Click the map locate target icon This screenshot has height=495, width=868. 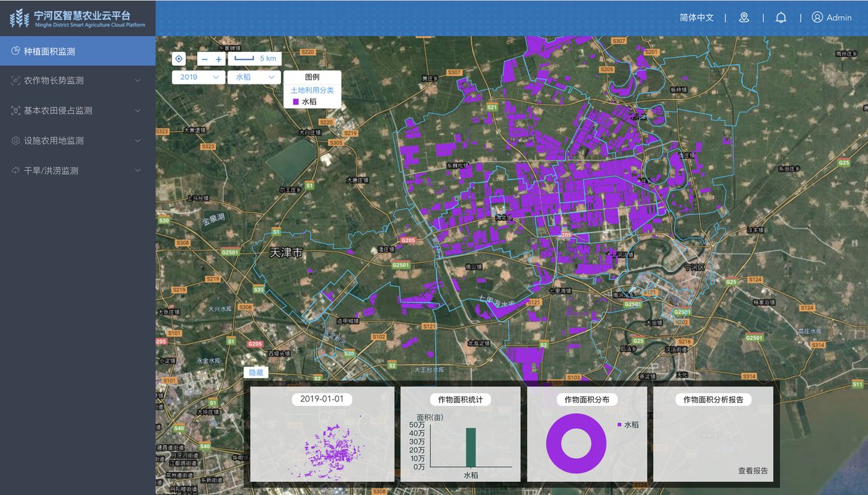(x=179, y=59)
